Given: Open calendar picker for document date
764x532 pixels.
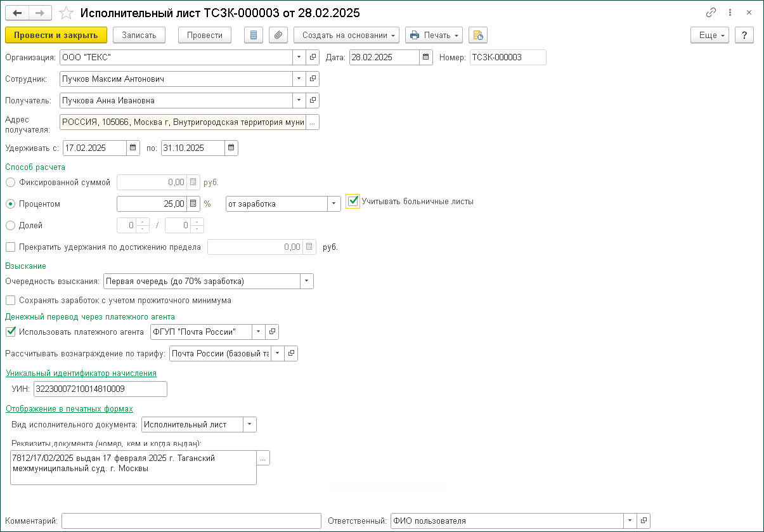Looking at the screenshot, I should click(x=426, y=57).
